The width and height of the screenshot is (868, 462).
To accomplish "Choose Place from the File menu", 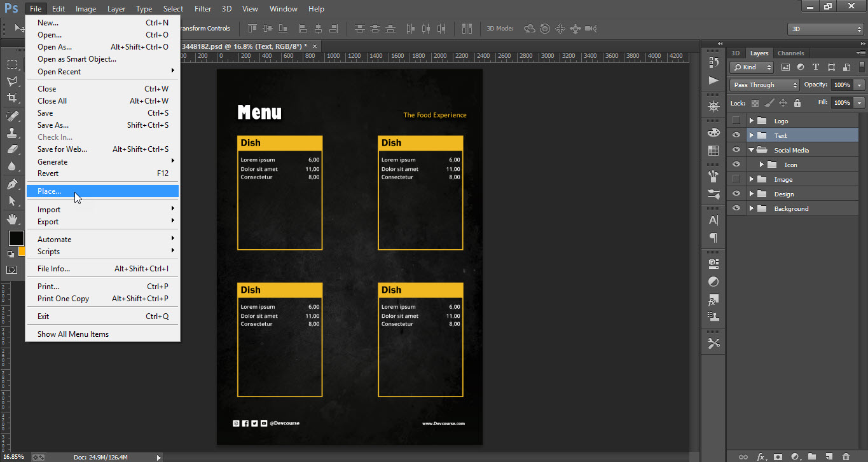I will [x=49, y=191].
